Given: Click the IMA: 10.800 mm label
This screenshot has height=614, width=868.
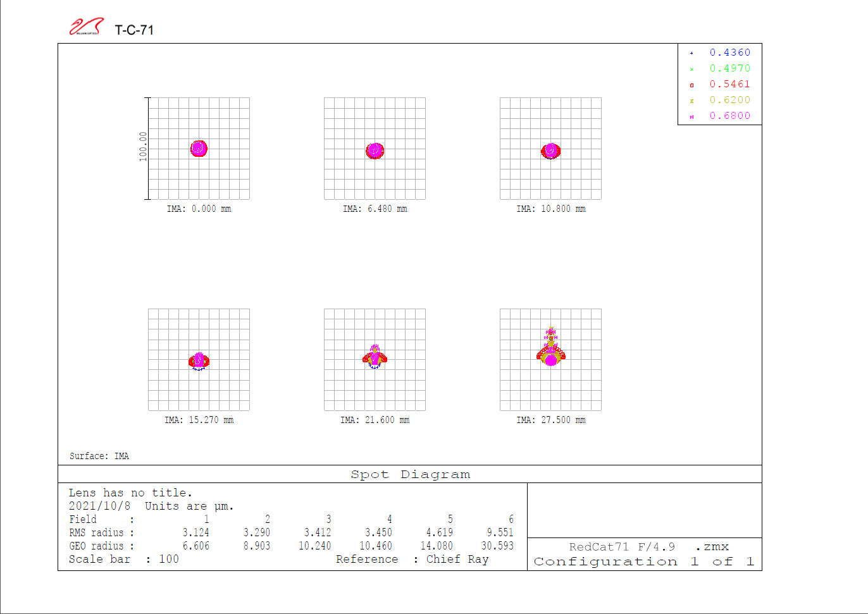Looking at the screenshot, I should pos(550,209).
